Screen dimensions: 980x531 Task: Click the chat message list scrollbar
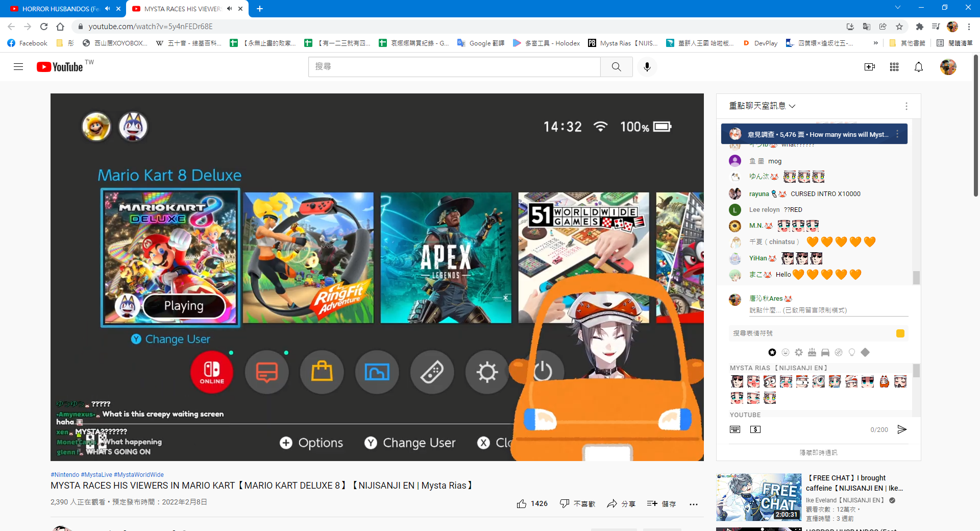(916, 278)
